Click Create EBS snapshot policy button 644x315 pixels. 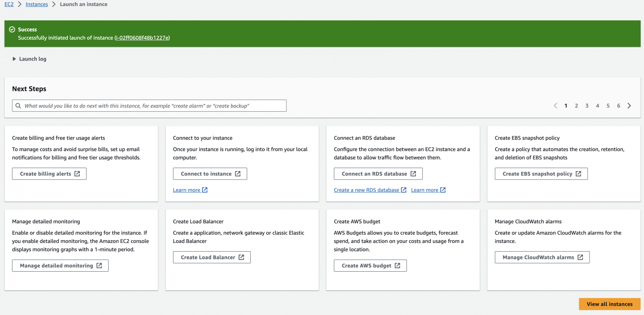541,174
